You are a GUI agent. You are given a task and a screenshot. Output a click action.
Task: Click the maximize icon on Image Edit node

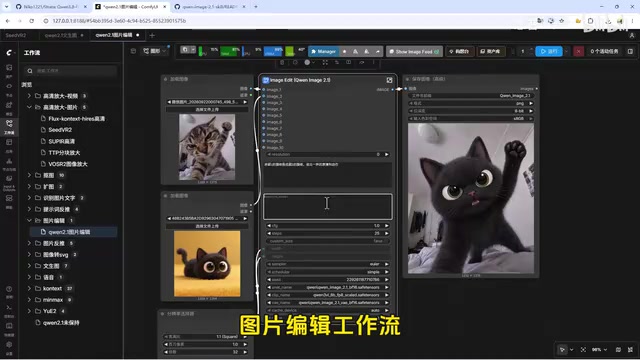click(x=389, y=80)
